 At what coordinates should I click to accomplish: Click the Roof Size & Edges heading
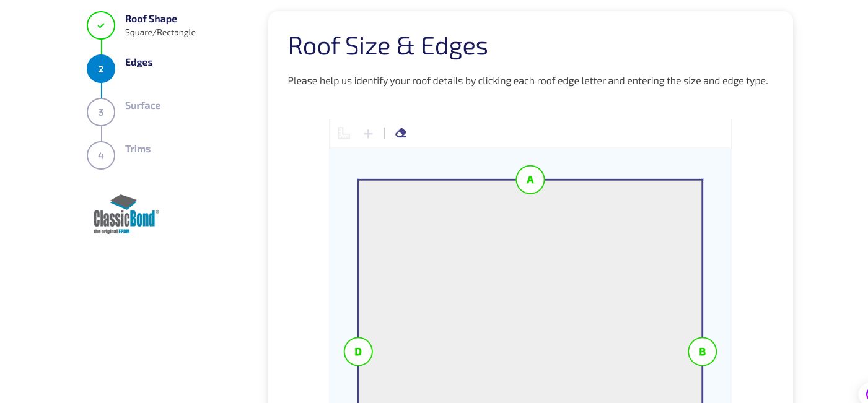[x=388, y=46]
